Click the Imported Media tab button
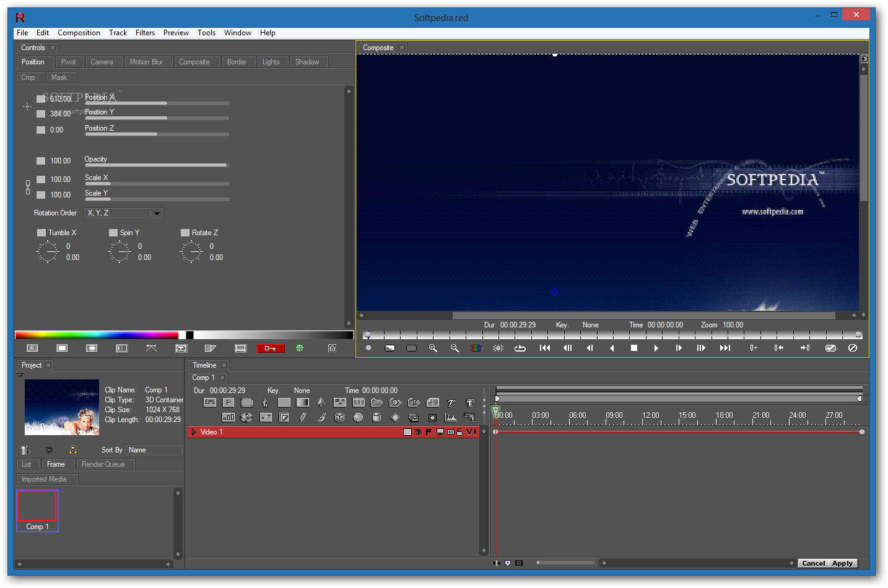This screenshot has height=588, width=888. 46,479
